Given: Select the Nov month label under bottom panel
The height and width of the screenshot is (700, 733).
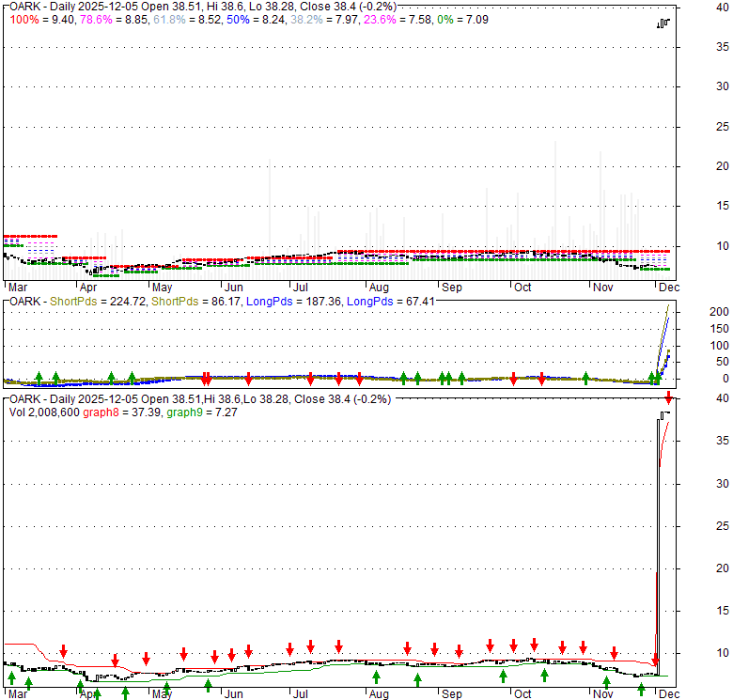Looking at the screenshot, I should click(603, 694).
